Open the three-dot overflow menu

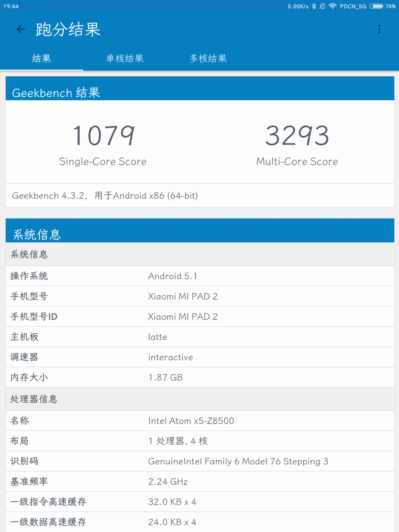[x=379, y=29]
